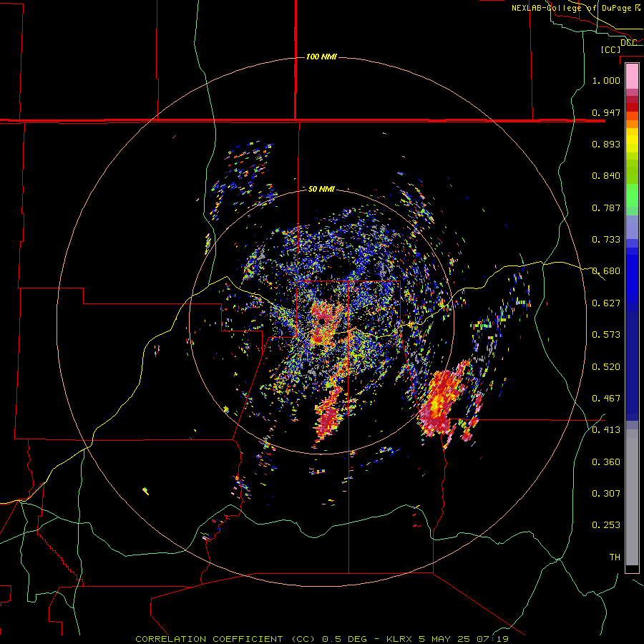
Task: Click the 0.680 legend value
Action: coord(606,271)
